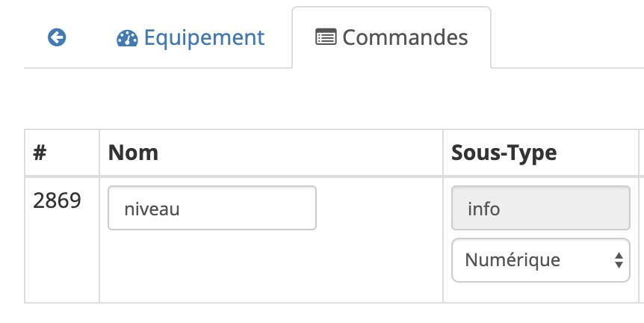The height and width of the screenshot is (323, 644).
Task: Go back using the circled left arrow
Action: [x=57, y=37]
